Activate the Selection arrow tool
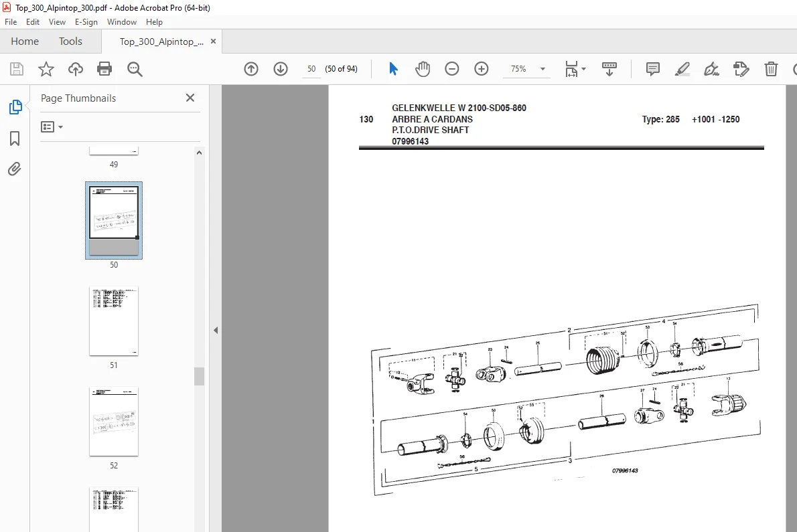The height and width of the screenshot is (532, 797). (393, 69)
